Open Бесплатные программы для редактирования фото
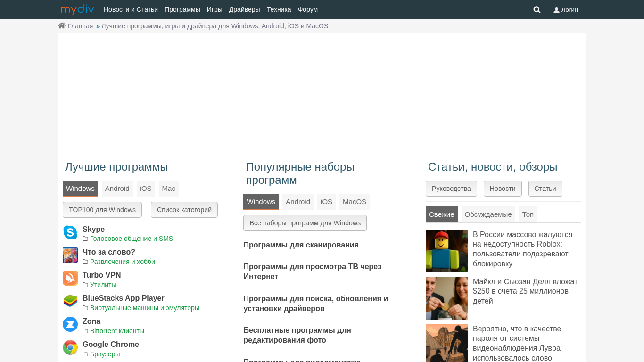 point(297,335)
